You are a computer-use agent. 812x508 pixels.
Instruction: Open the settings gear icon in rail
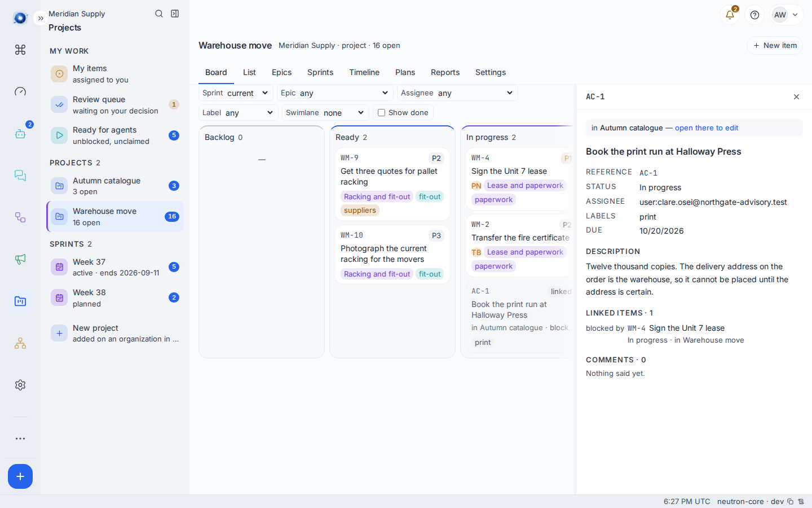pyautogui.click(x=20, y=385)
